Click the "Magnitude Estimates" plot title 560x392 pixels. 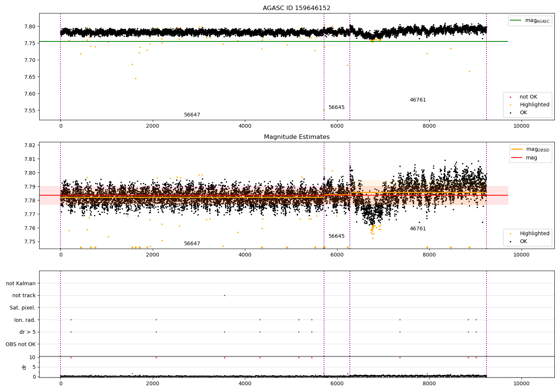(296, 137)
